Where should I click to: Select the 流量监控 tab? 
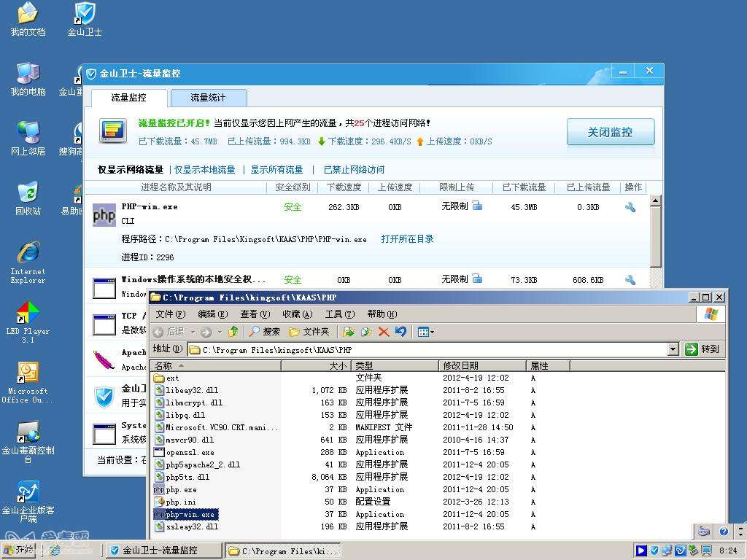coord(128,98)
